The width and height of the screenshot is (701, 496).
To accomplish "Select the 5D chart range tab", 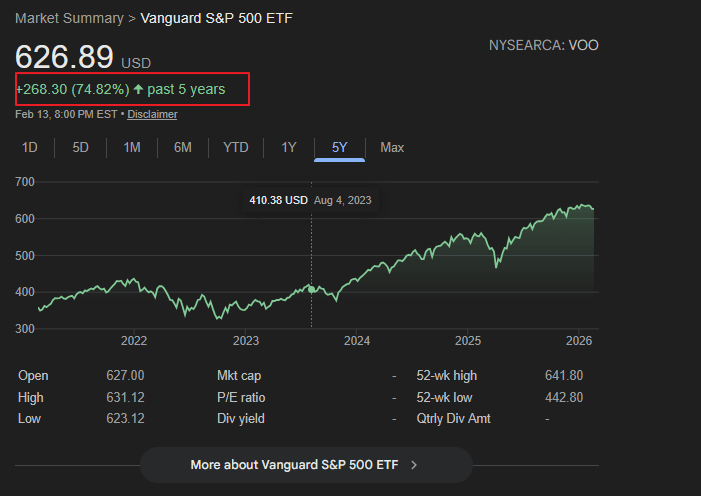I will point(81,147).
